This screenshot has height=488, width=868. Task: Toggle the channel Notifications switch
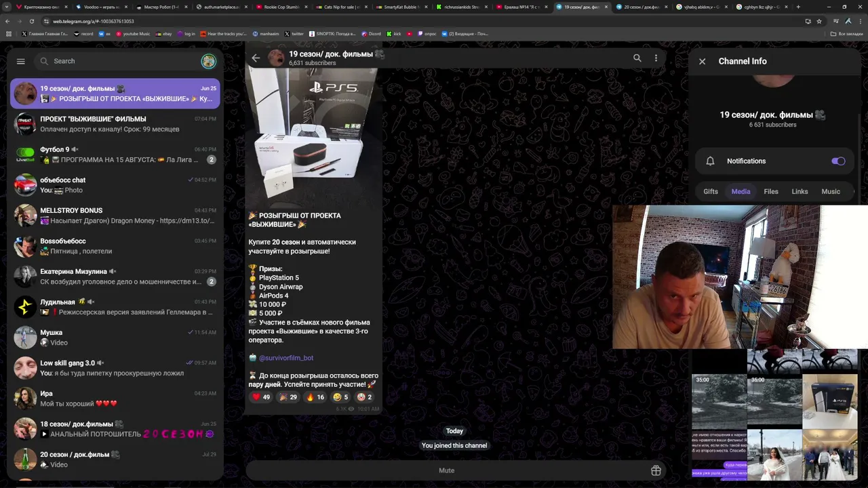point(838,161)
